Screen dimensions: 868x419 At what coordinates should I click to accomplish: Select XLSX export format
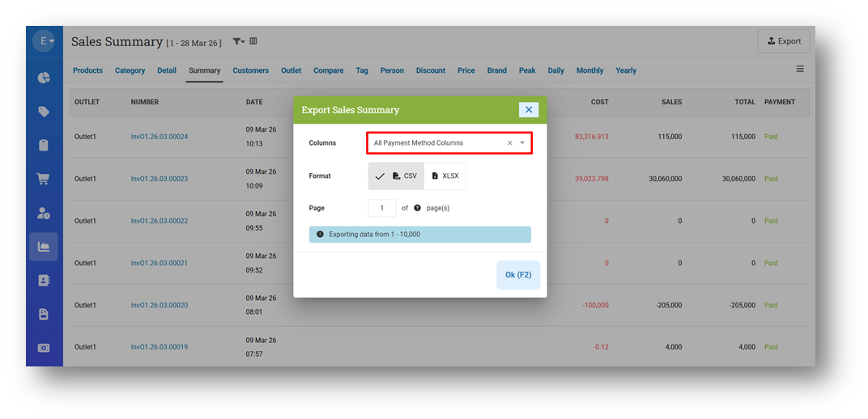point(445,176)
